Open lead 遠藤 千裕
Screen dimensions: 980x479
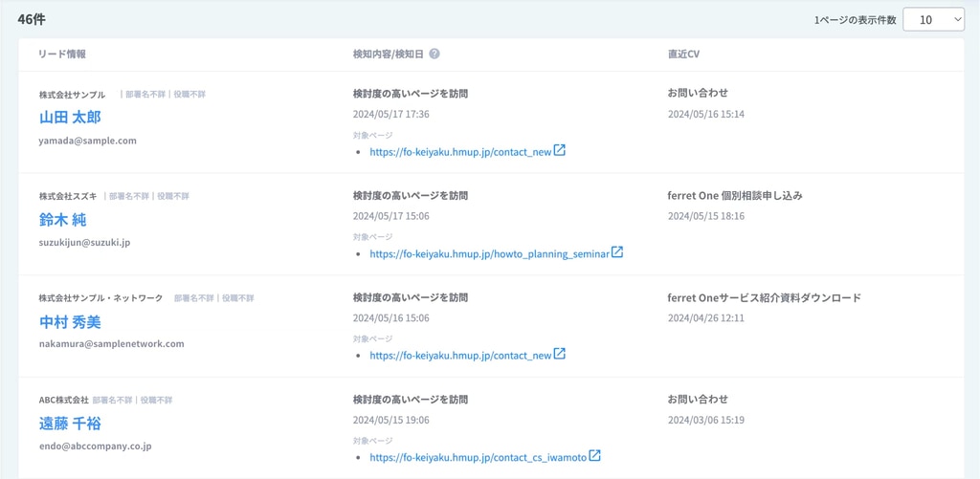[70, 424]
